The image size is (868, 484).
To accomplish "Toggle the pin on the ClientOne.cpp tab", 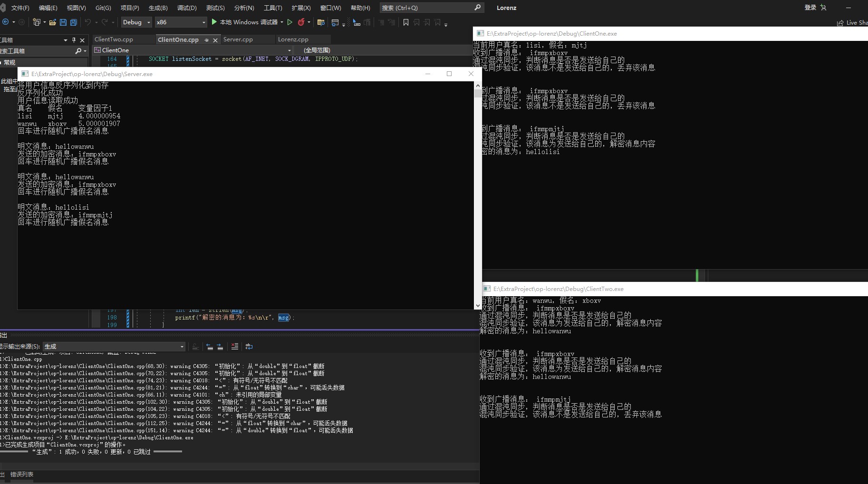I will 206,40.
